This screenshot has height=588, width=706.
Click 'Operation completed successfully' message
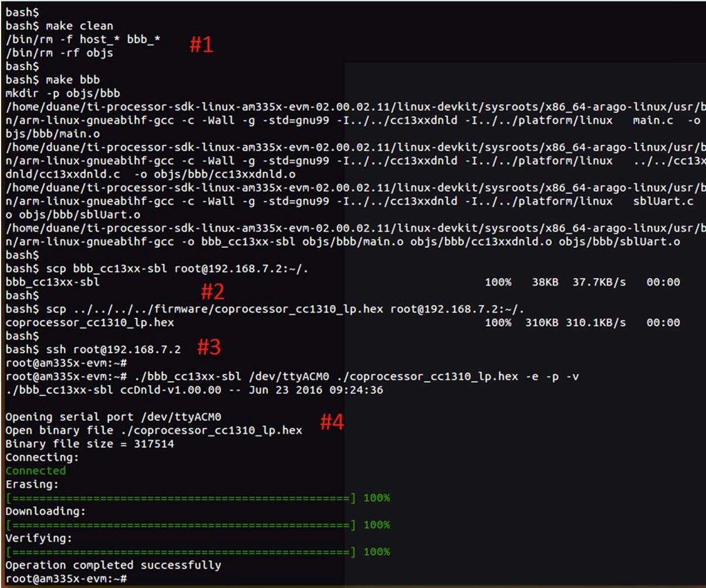click(113, 565)
